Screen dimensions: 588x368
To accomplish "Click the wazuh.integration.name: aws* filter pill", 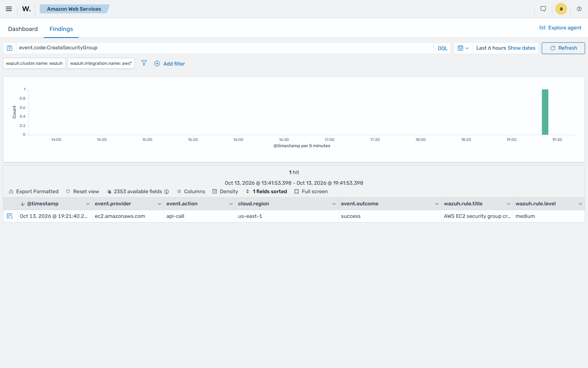I will pyautogui.click(x=101, y=63).
